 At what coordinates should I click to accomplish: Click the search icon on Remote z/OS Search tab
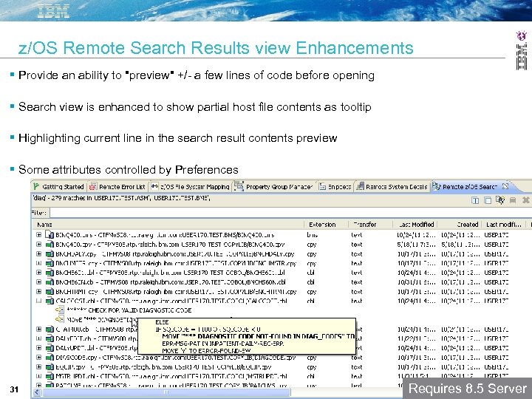pos(436,186)
